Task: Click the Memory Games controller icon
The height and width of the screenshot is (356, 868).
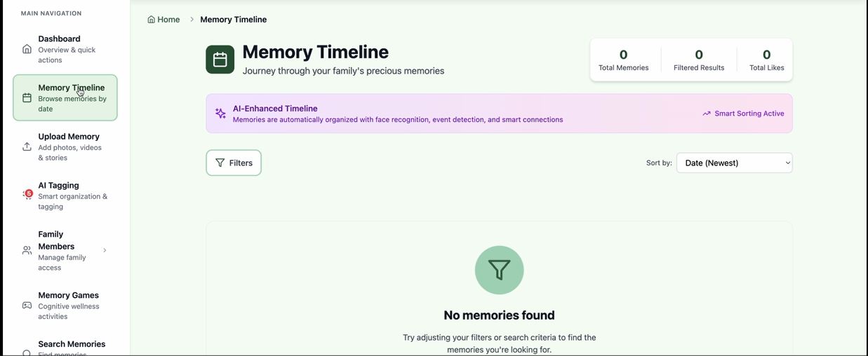Action: (x=27, y=306)
